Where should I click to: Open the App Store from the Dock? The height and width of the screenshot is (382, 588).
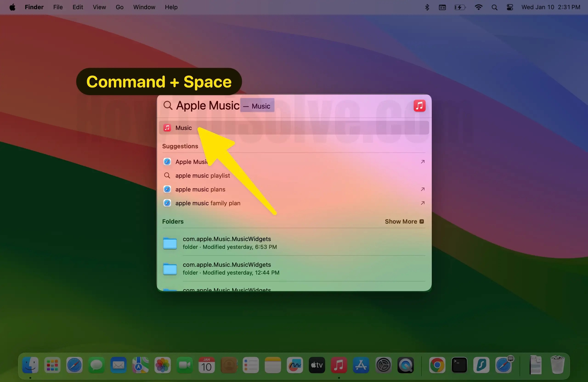tap(361, 365)
